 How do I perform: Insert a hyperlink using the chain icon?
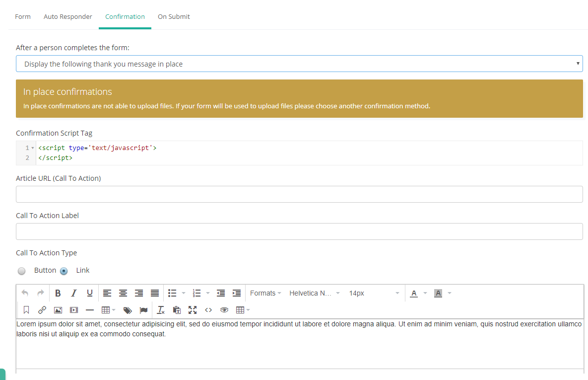42,310
